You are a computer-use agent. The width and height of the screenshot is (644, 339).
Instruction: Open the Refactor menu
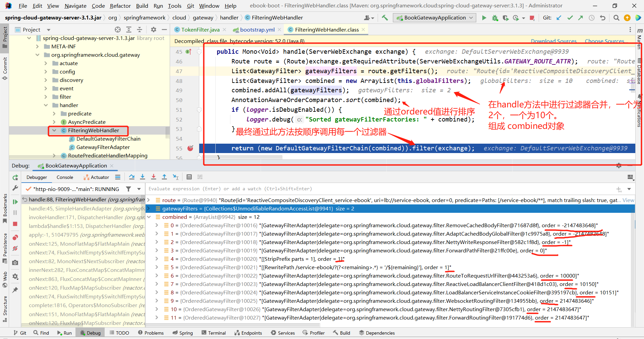[x=120, y=6]
